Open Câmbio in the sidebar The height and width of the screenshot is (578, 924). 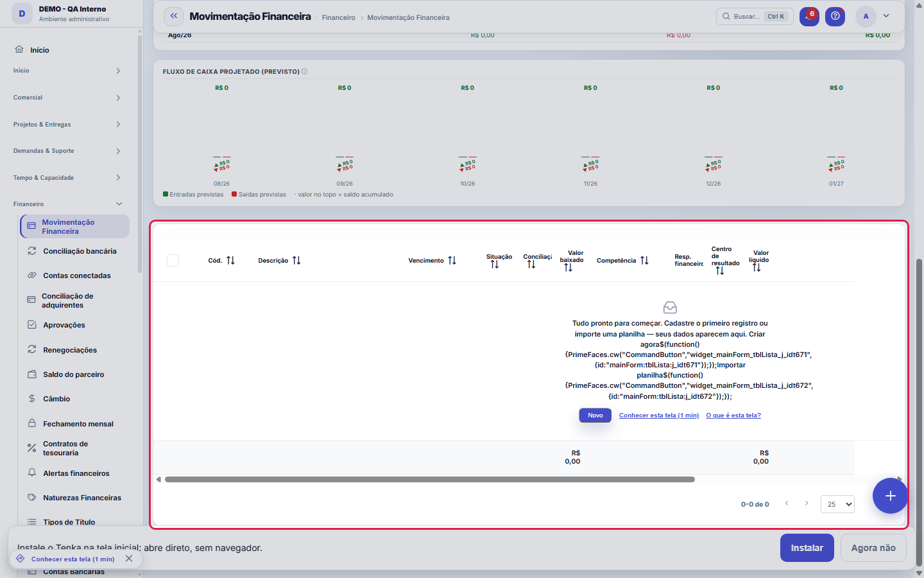click(75, 399)
